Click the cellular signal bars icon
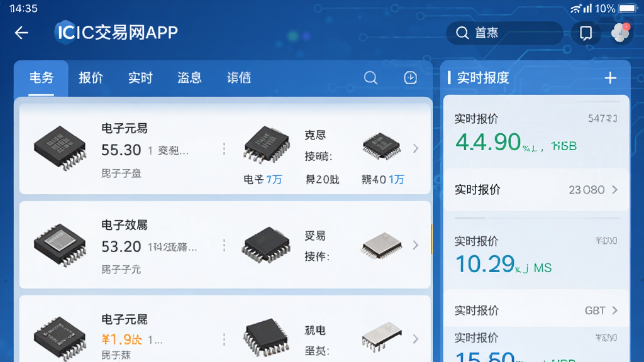 [x=588, y=8]
